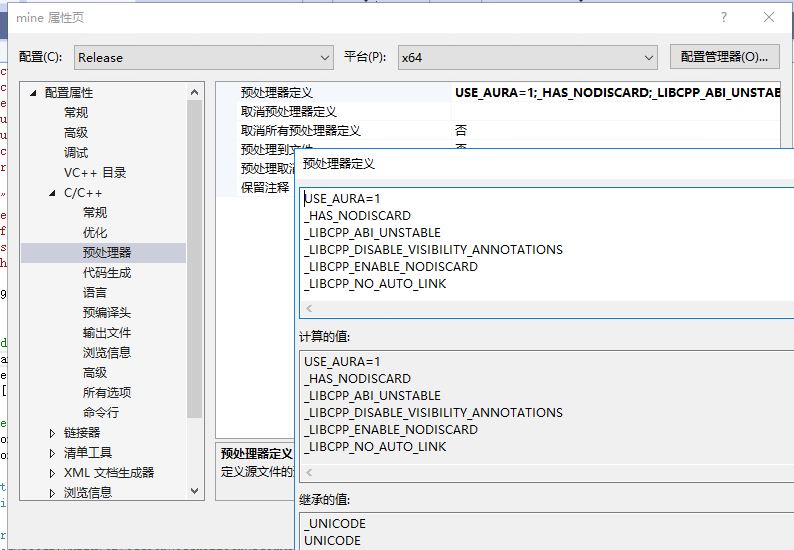Select 调试 in the property tree
794x550 pixels.
point(76,152)
